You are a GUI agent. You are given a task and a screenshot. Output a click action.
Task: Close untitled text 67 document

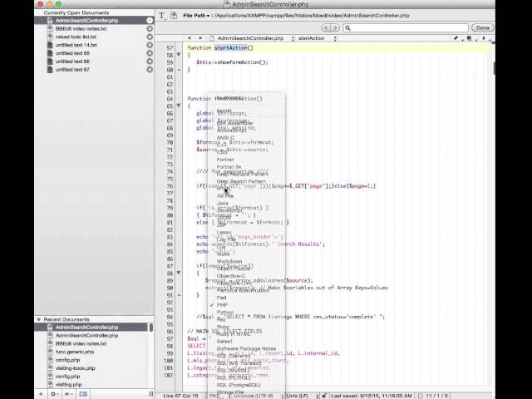[x=150, y=69]
